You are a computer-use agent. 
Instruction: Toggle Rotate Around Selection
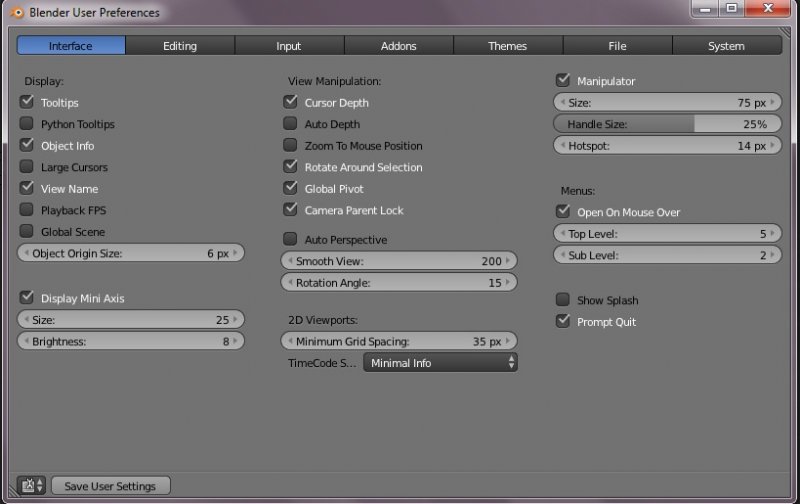click(290, 166)
